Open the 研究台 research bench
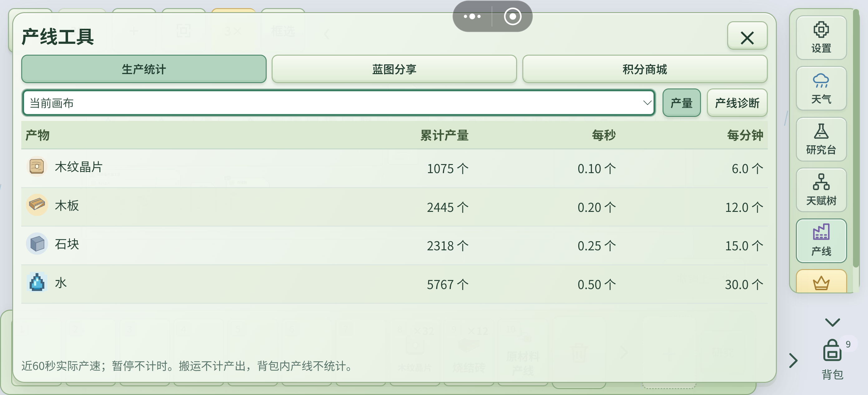The height and width of the screenshot is (395, 868). (x=821, y=139)
